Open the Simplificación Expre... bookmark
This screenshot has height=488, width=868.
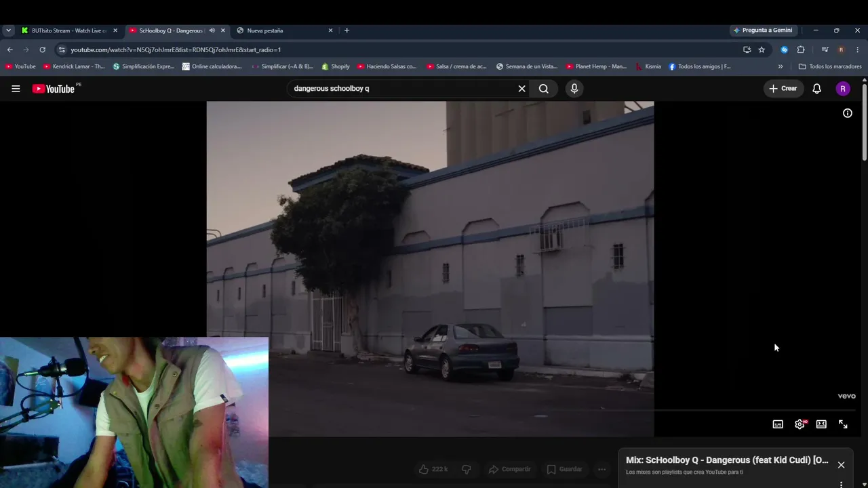(144, 66)
